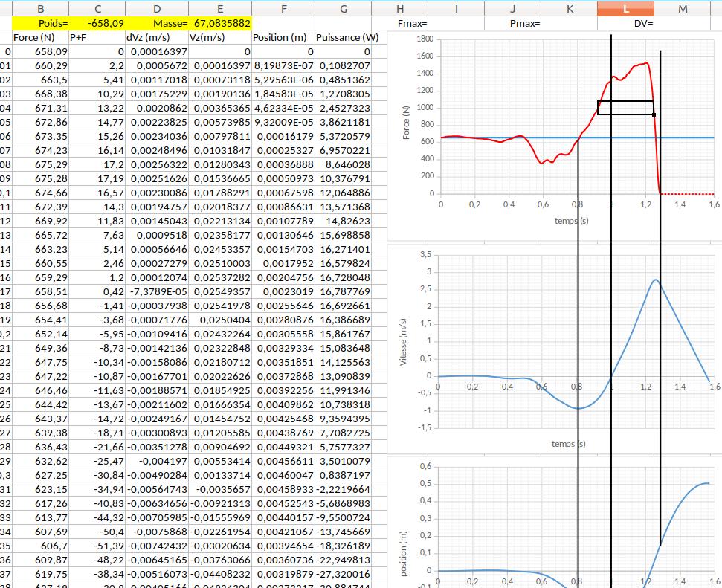The width and height of the screenshot is (722, 588).
Task: Click the "Force (N)" table column heading
Action: click(40, 37)
